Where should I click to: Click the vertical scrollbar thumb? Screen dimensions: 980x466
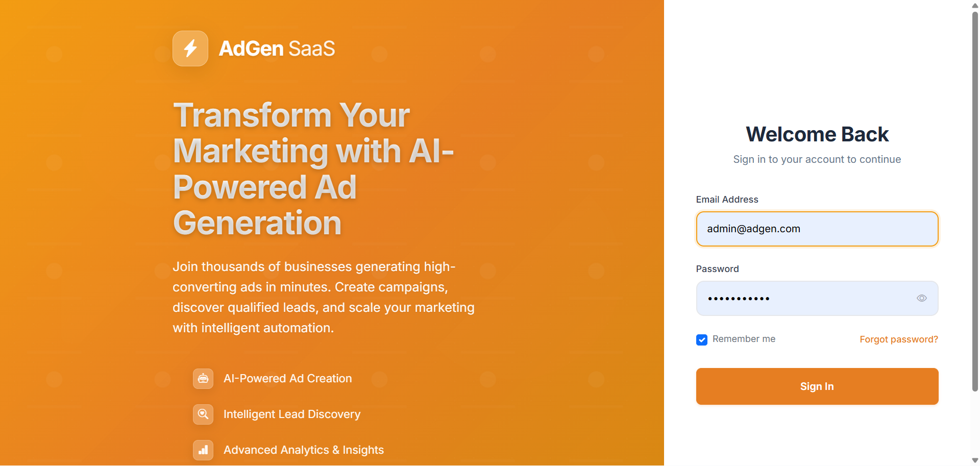(975, 202)
